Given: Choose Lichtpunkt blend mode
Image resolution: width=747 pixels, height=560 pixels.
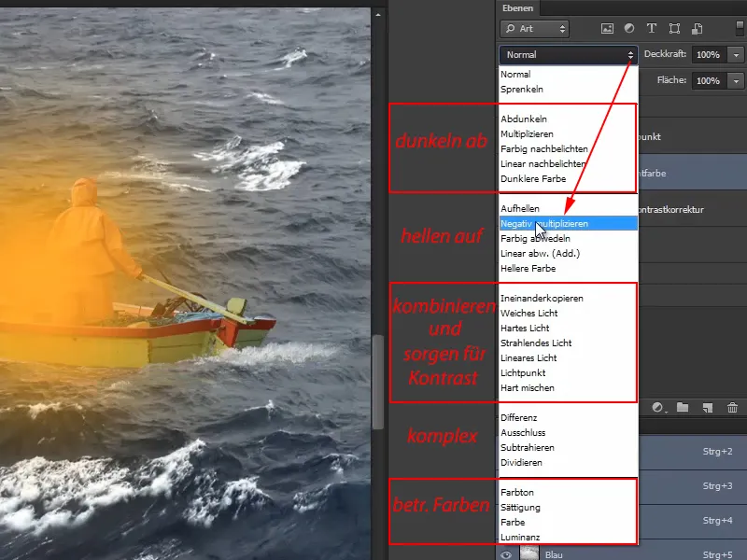Looking at the screenshot, I should pos(569,372).
